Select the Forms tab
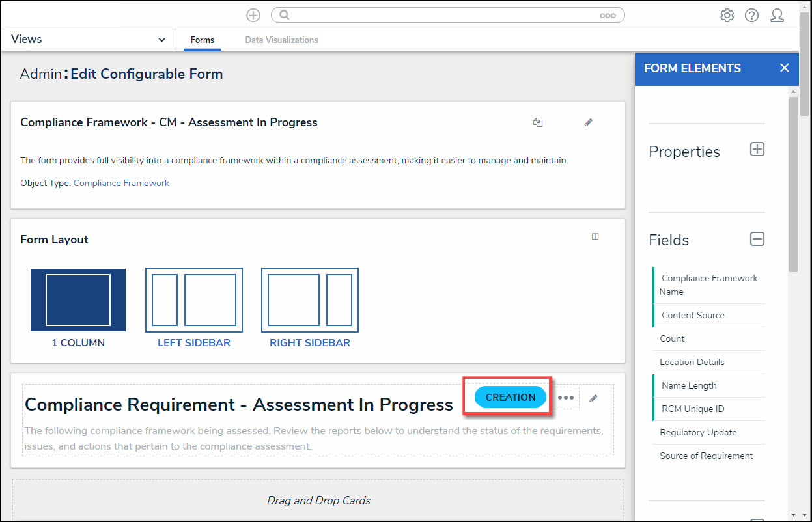Image resolution: width=812 pixels, height=522 pixels. (203, 40)
